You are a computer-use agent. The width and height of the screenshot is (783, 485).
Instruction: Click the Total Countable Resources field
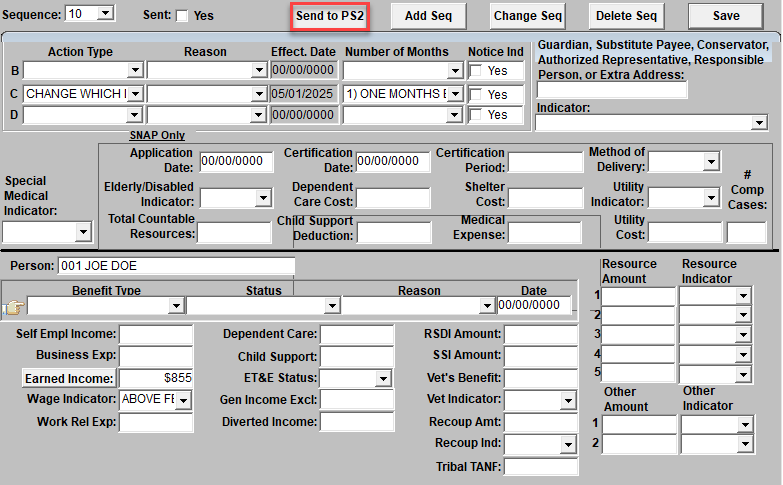click(234, 233)
